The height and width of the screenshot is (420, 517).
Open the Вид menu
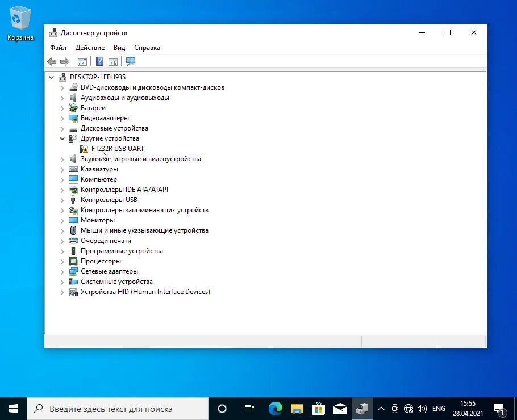tap(119, 48)
